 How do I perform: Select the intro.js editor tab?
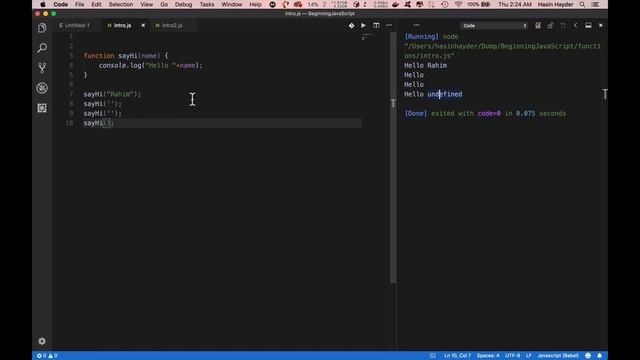tap(122, 25)
